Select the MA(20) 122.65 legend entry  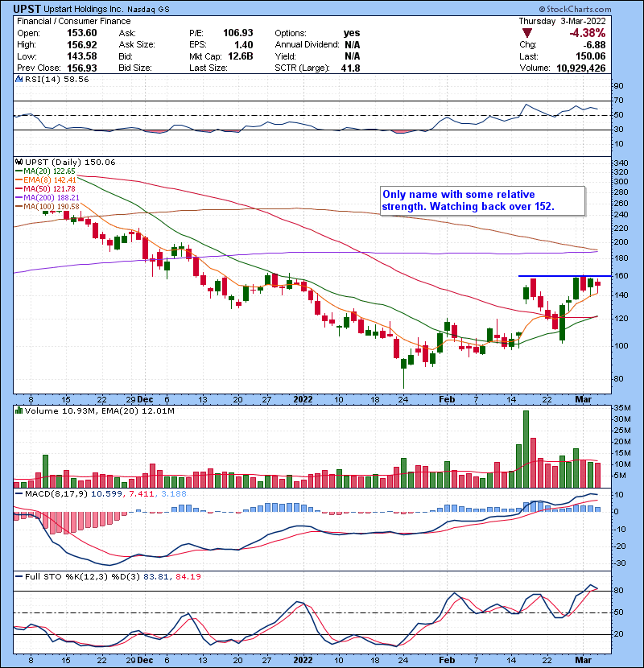tap(45, 171)
